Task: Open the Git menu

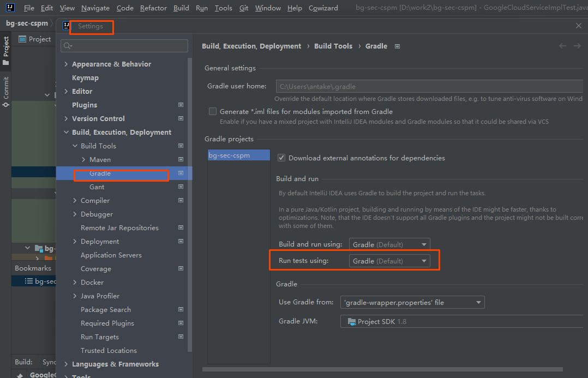Action: coord(244,8)
